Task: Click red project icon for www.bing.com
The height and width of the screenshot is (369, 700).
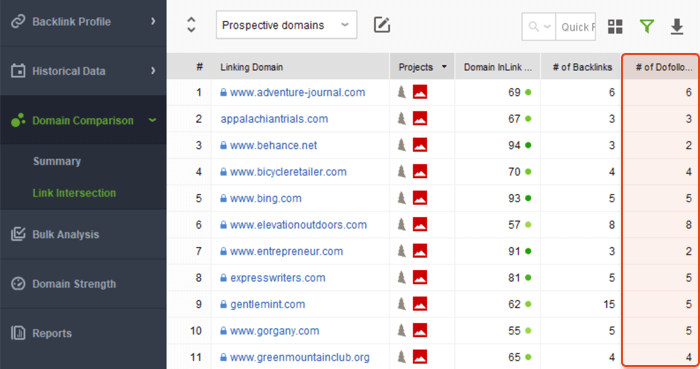Action: 420,198
